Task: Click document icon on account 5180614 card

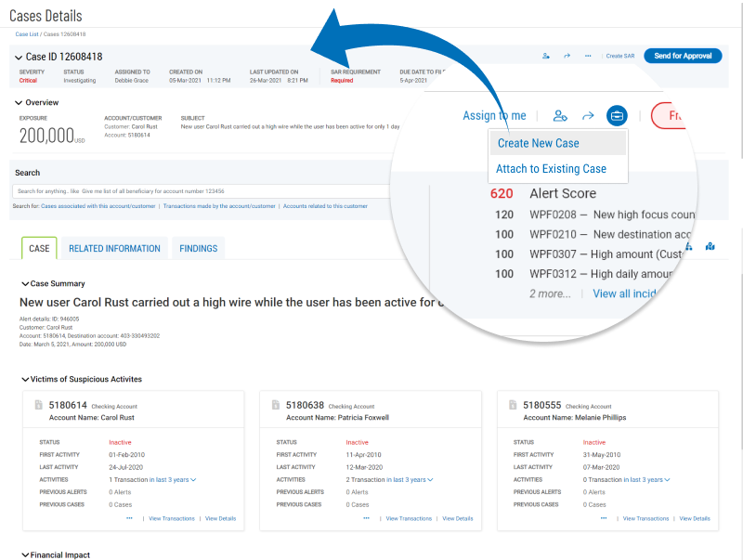Action: point(38,405)
